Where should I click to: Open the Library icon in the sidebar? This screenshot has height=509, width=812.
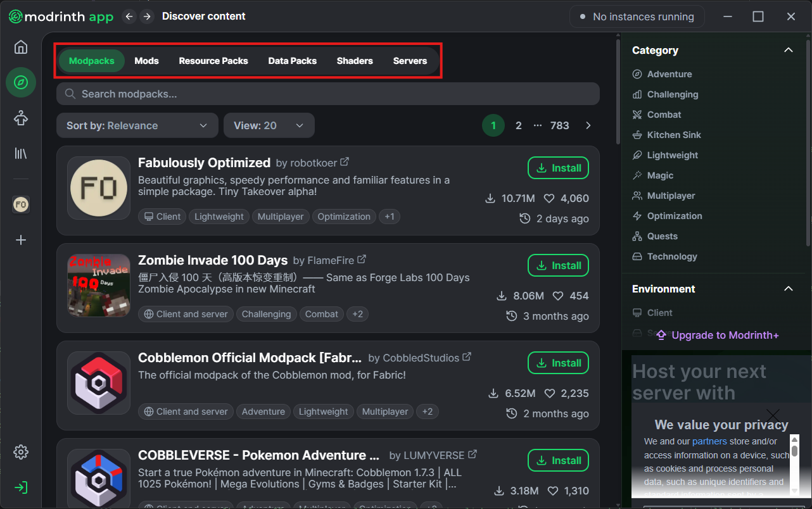[20, 153]
